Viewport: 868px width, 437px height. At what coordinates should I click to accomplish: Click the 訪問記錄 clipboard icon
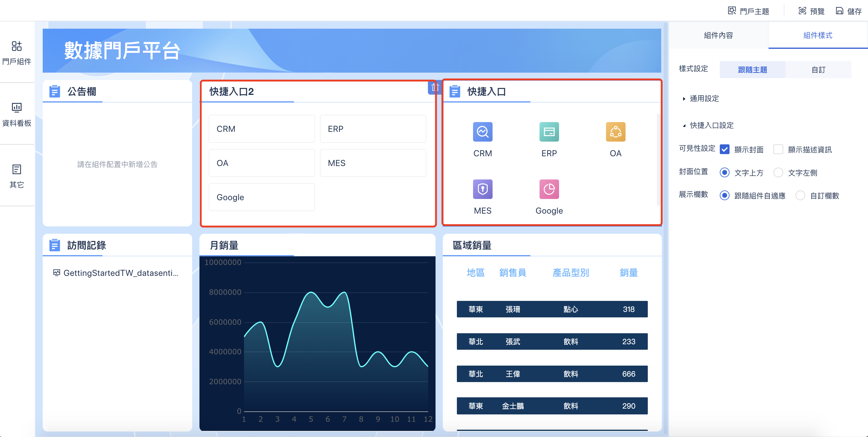55,245
